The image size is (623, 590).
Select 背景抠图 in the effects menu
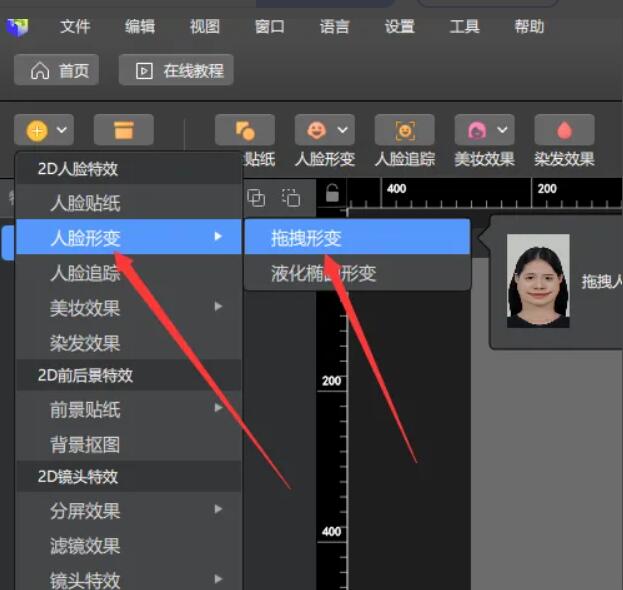point(85,444)
